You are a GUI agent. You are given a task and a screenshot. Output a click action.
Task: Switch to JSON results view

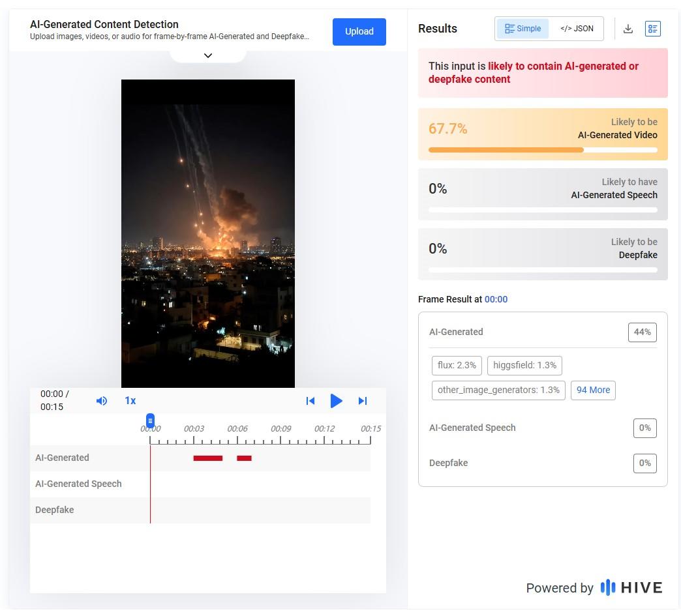577,29
